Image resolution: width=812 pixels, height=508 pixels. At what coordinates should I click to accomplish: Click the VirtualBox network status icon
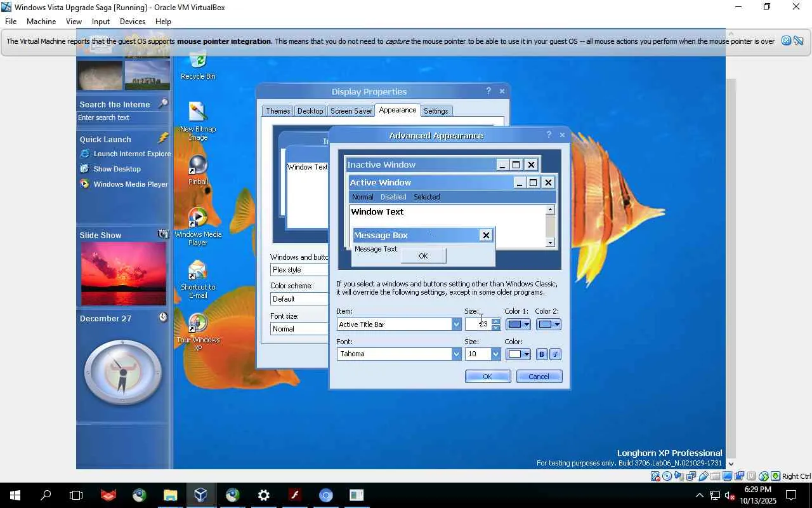click(x=691, y=476)
